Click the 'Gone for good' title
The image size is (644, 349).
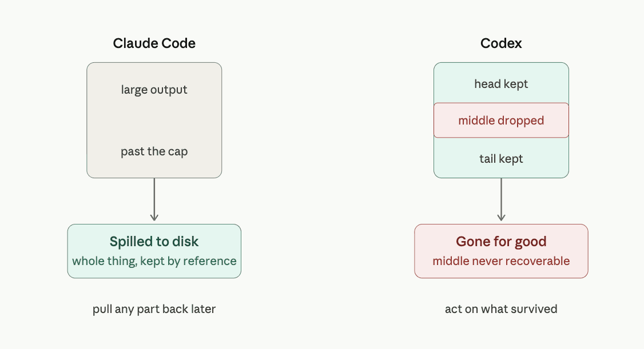click(501, 242)
